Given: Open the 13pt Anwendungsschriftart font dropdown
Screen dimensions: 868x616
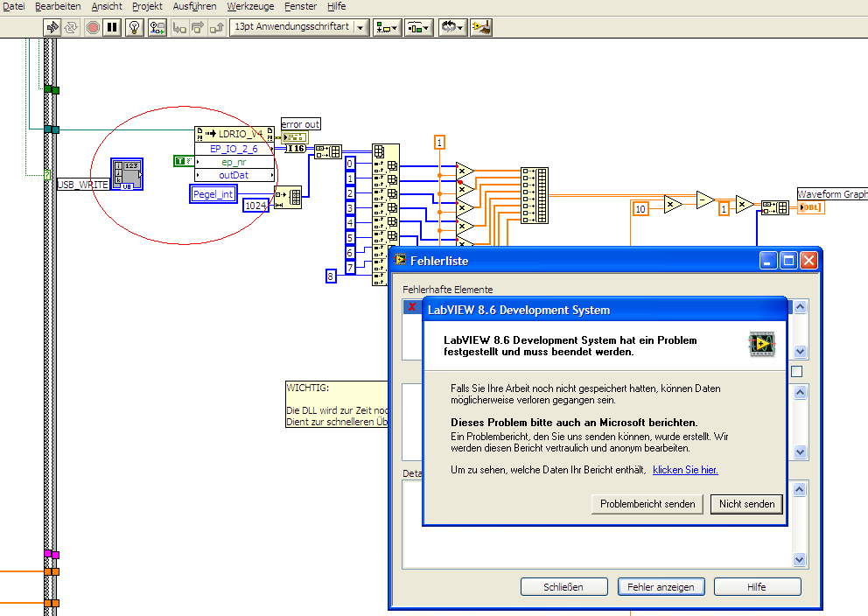Looking at the screenshot, I should [x=297, y=27].
